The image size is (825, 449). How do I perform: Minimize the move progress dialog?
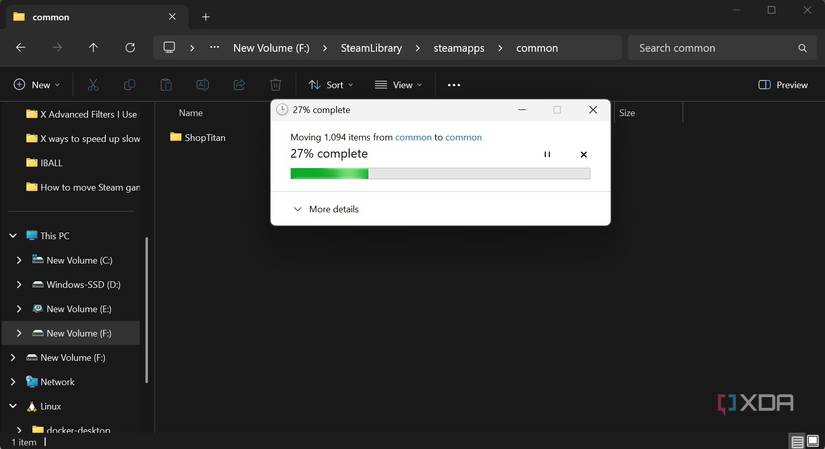click(x=522, y=109)
